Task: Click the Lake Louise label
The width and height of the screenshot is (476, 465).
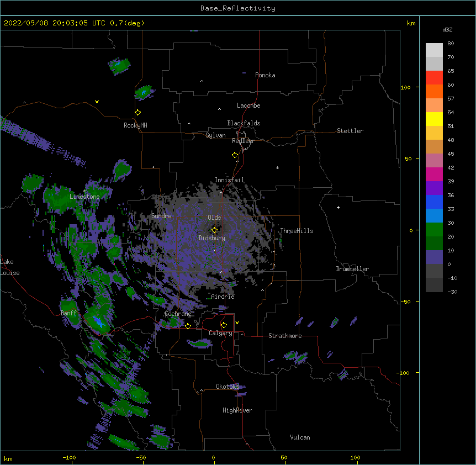Action: click(x=10, y=267)
